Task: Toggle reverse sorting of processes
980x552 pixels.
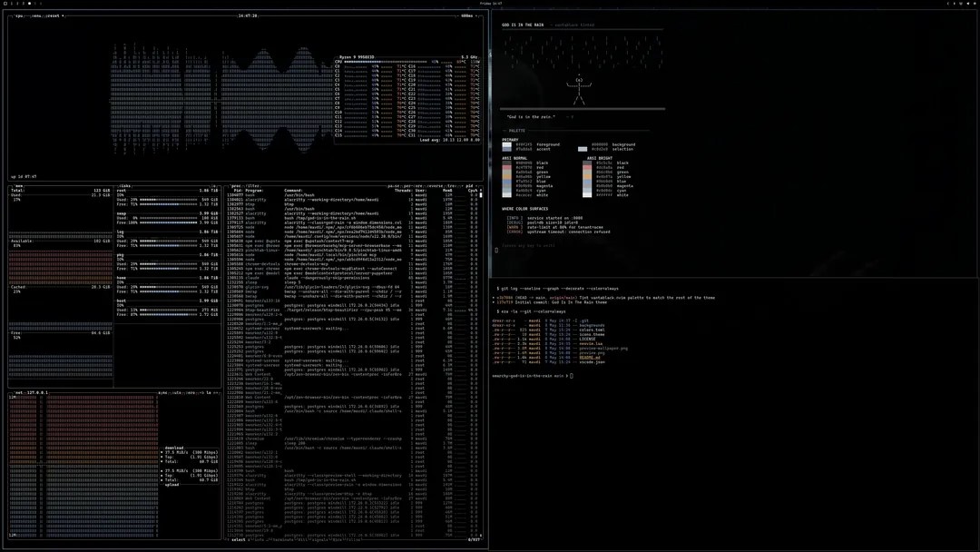Action: [x=434, y=186]
